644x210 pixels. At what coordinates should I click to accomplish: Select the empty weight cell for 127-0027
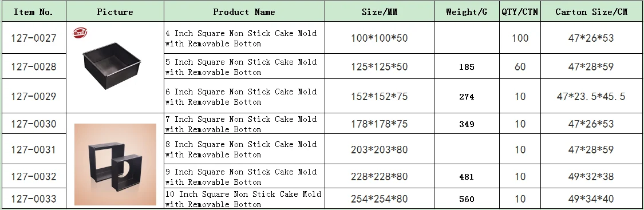467,38
